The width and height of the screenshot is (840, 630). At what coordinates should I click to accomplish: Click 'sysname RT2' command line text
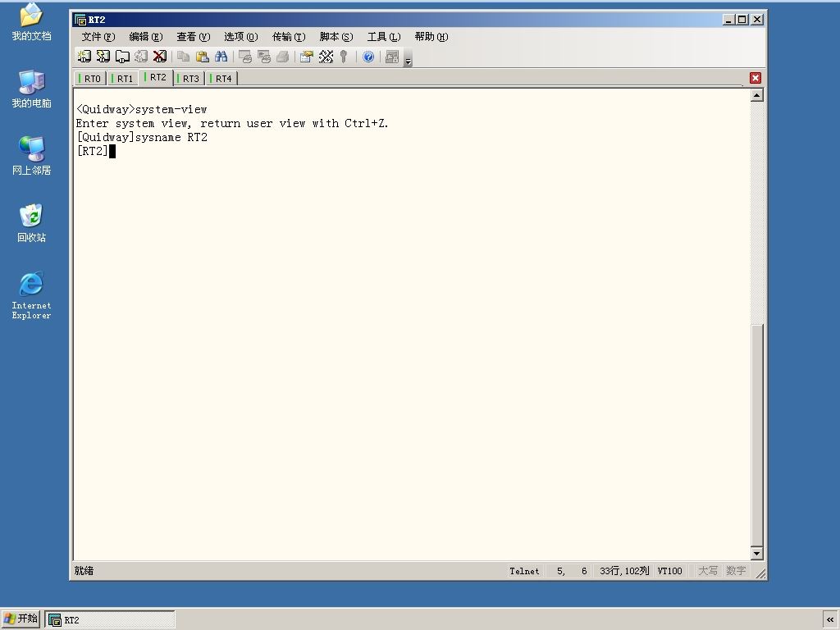point(171,137)
